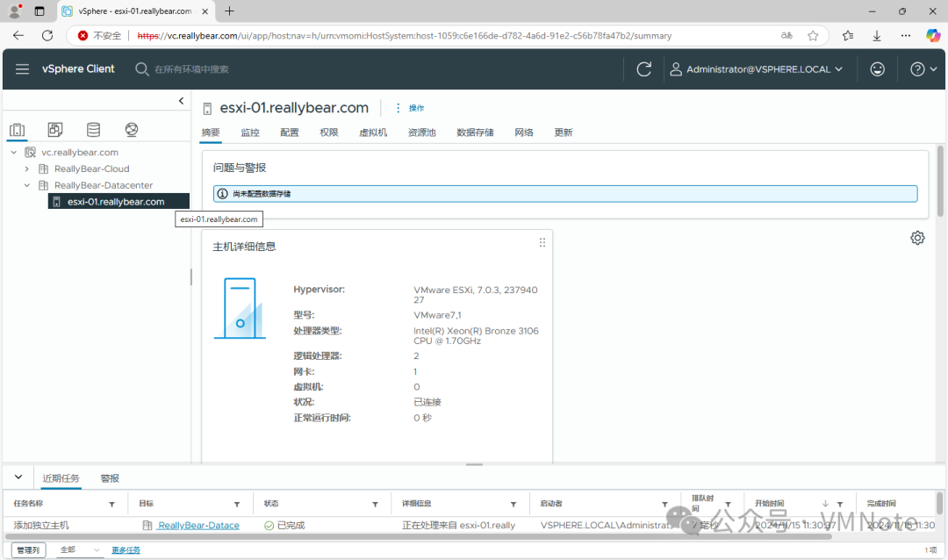Screen dimensions: 948x560
Task: Switch to the 数据存储 tab
Action: (475, 133)
